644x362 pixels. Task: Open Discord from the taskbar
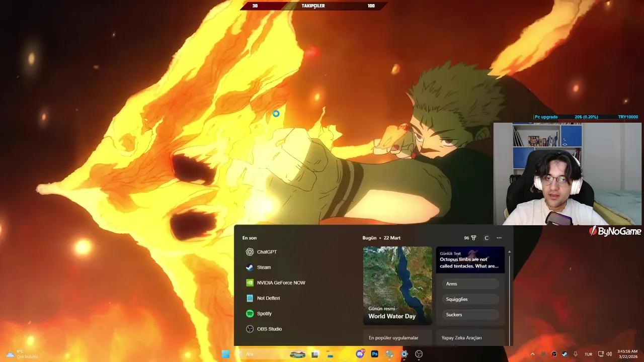[x=360, y=354]
